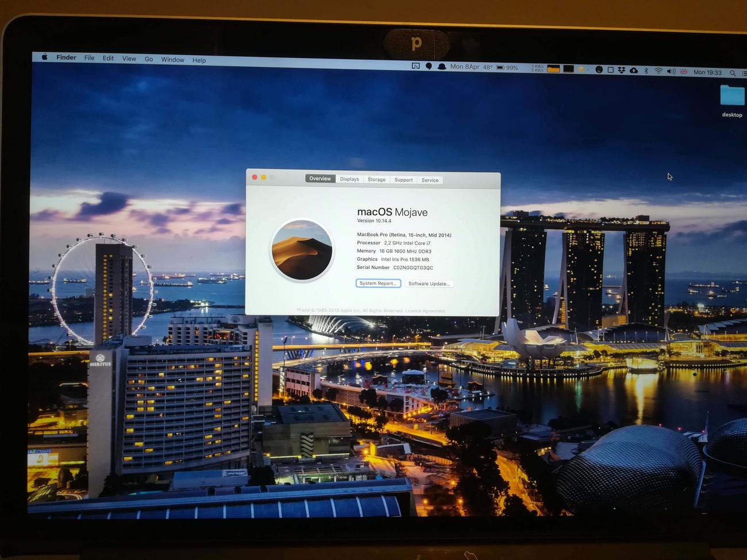This screenshot has height=560, width=747.
Task: Click the cloud upload menu bar icon
Action: point(634,71)
